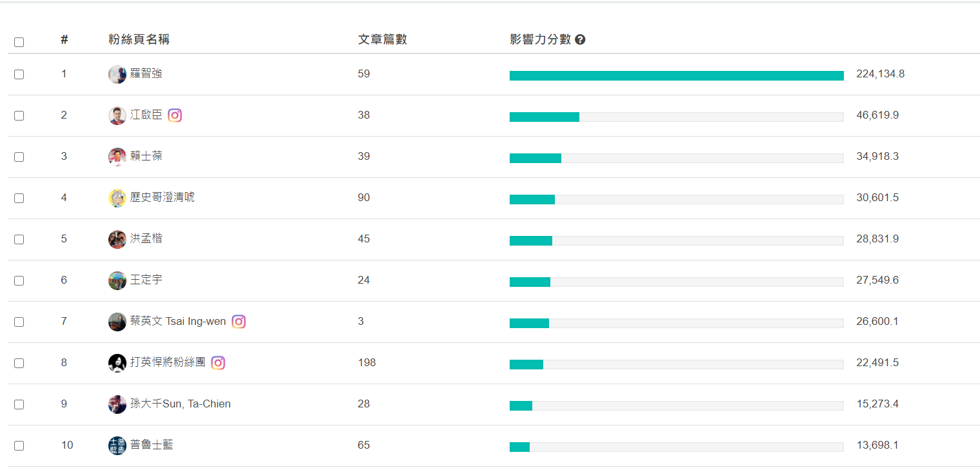Open the 賴士葆 fan page link
This screenshot has width=980, height=468.
(146, 156)
